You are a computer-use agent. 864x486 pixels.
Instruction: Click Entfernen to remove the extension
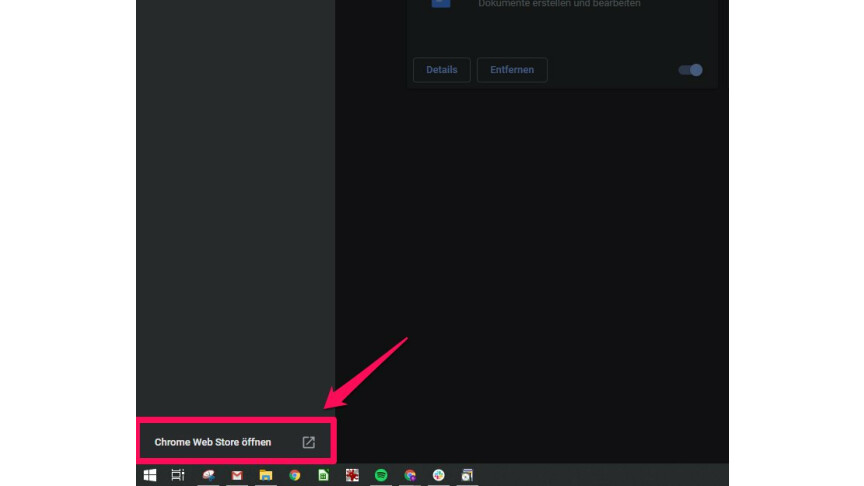(x=512, y=70)
